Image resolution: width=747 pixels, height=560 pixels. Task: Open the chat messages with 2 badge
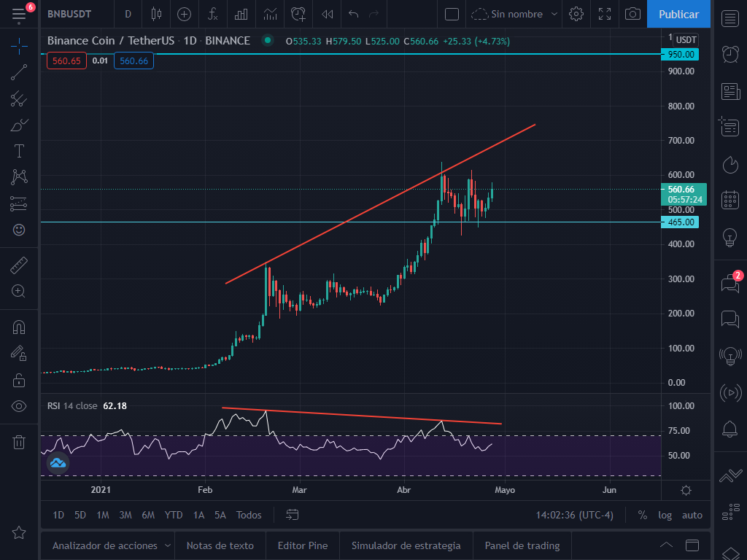pos(729,283)
